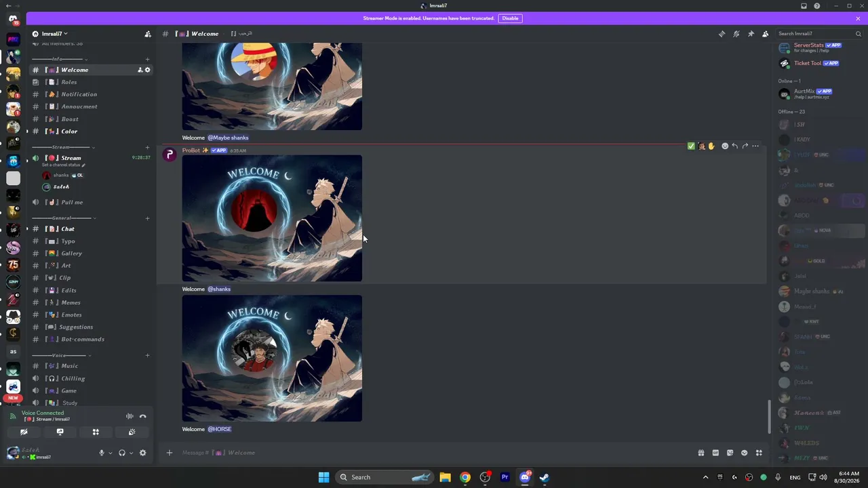Open the GIF picker
Image resolution: width=868 pixels, height=488 pixels.
point(715,453)
